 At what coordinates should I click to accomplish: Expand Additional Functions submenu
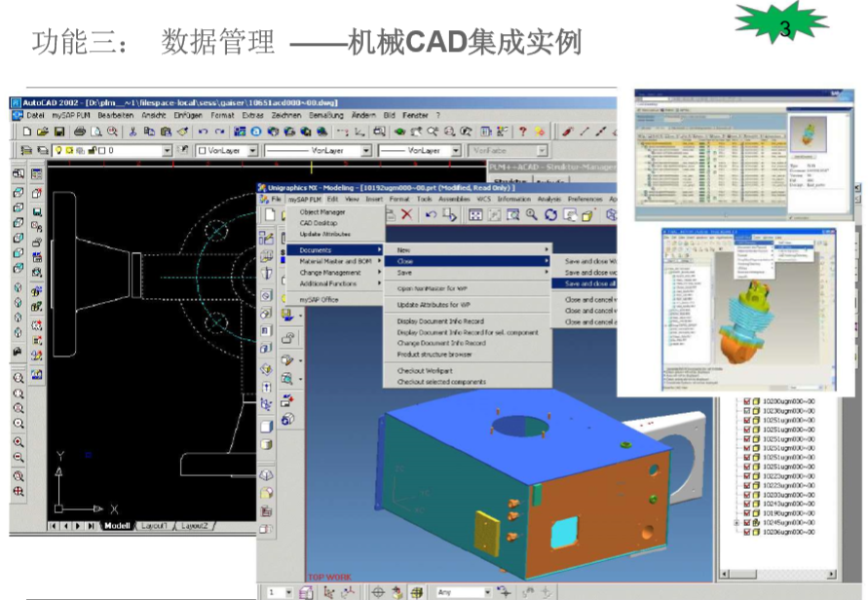[335, 284]
